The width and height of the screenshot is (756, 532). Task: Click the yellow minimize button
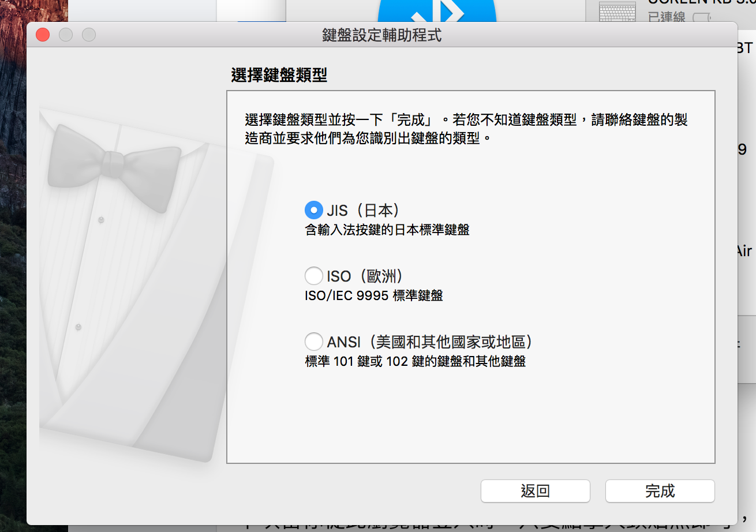coord(65,35)
